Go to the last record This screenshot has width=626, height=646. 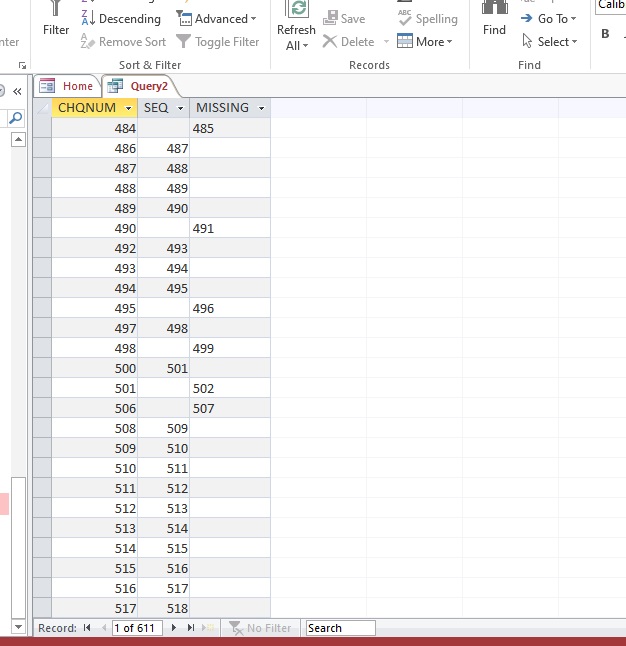[190, 627]
